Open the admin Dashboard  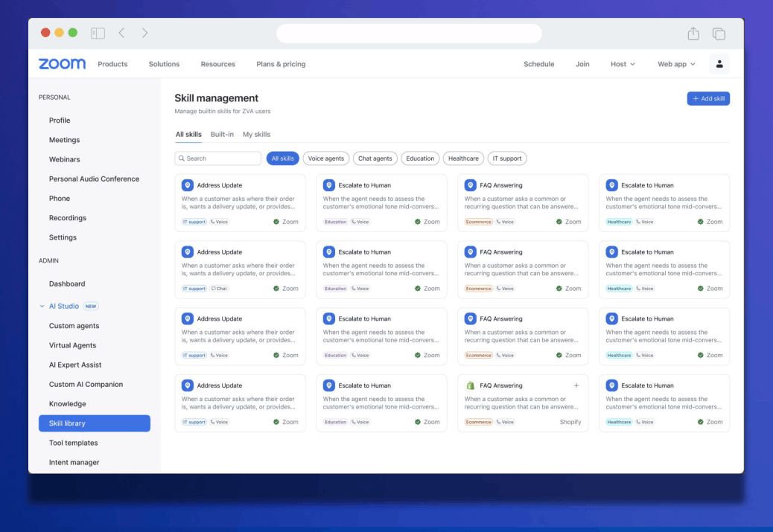click(x=67, y=283)
